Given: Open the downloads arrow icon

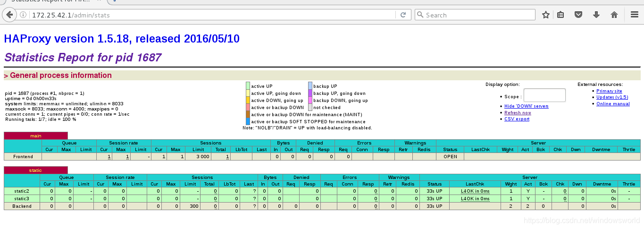Looking at the screenshot, I should (596, 15).
